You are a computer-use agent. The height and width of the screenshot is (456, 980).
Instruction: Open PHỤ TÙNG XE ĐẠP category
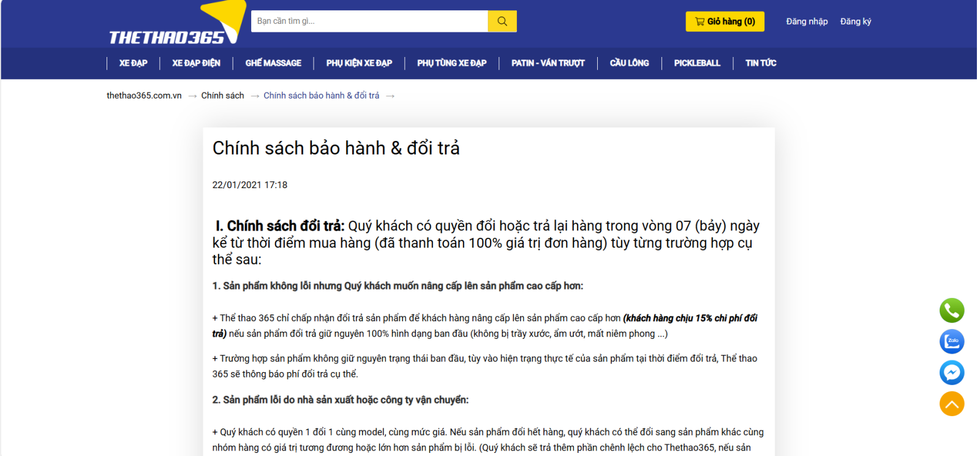pos(451,63)
